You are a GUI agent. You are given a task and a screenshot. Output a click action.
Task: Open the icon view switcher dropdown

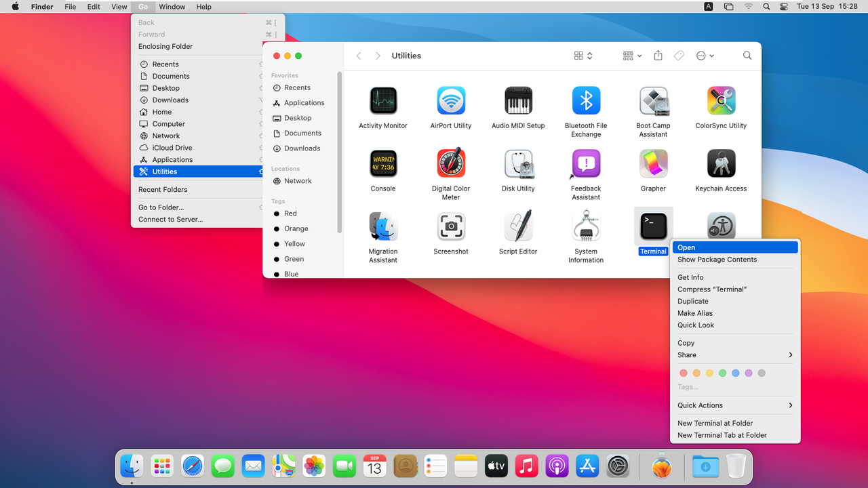[583, 56]
